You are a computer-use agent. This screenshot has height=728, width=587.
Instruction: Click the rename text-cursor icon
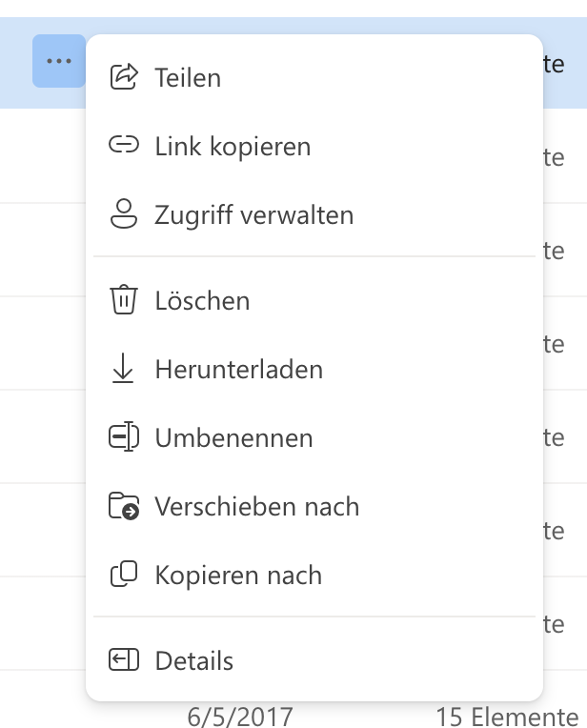click(124, 438)
